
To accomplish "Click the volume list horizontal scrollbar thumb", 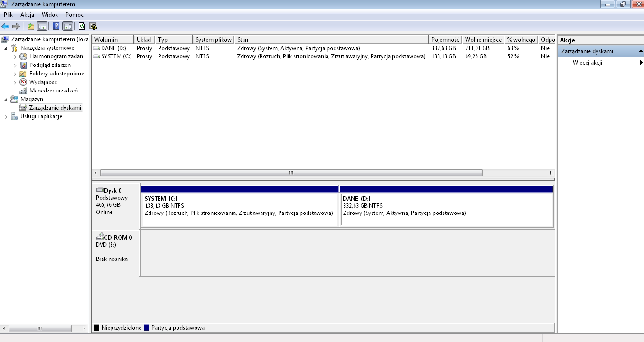I will click(x=291, y=173).
